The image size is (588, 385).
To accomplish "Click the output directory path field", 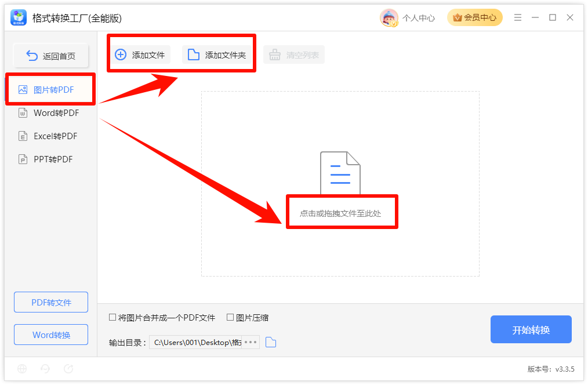I will pyautogui.click(x=195, y=342).
